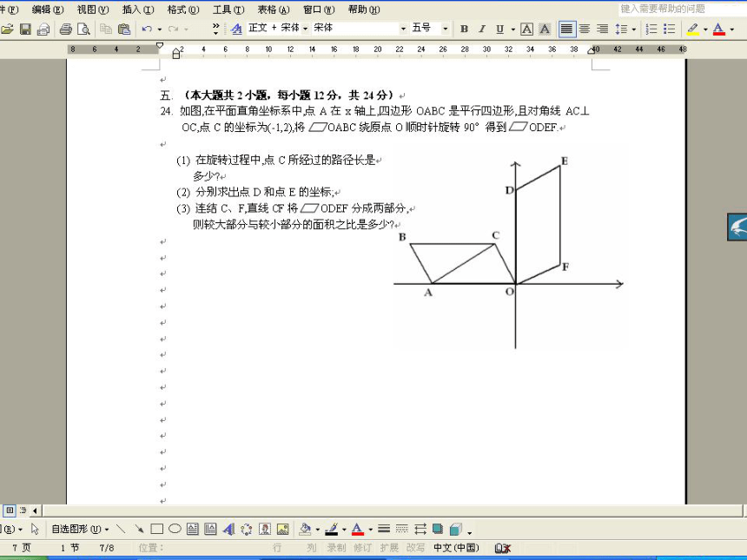Insert Picture from drawing toolbar
The image size is (747, 560).
click(x=283, y=529)
